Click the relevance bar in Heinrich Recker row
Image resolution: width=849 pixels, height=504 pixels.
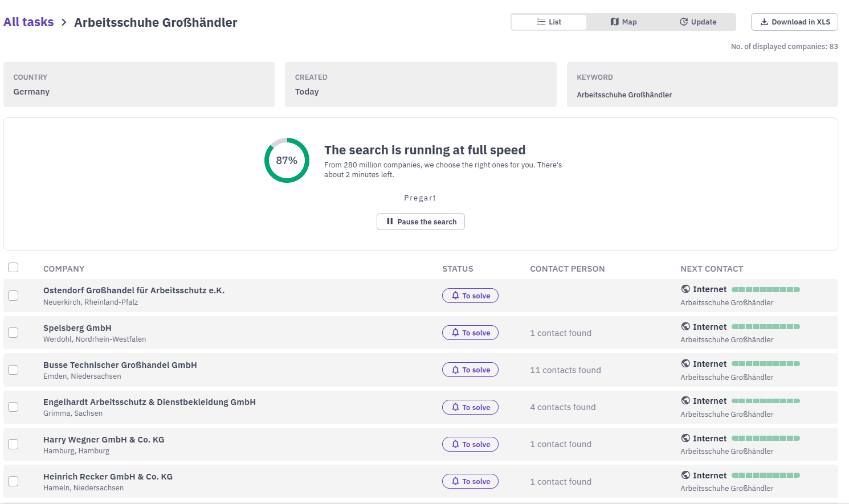point(766,475)
